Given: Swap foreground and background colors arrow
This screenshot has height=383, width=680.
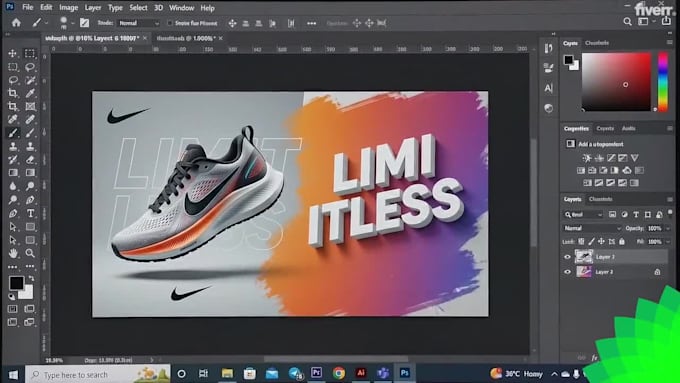Looking at the screenshot, I should (x=31, y=278).
